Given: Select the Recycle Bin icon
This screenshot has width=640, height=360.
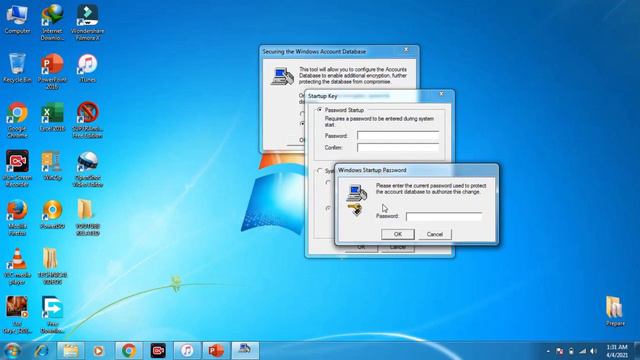Looking at the screenshot, I should (x=17, y=68).
